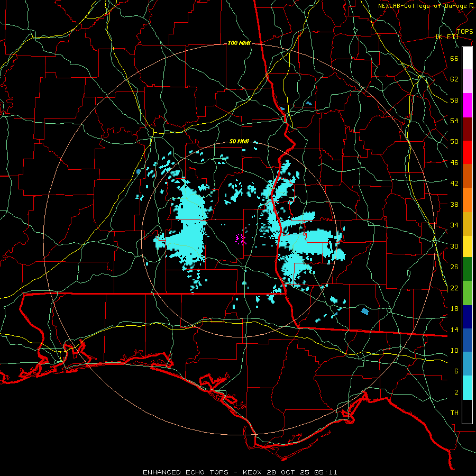Click the legend value 22

click(x=454, y=288)
